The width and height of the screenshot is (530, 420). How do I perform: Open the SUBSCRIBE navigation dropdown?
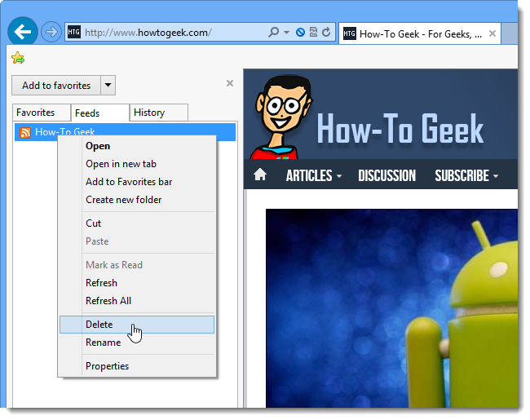pyautogui.click(x=466, y=175)
